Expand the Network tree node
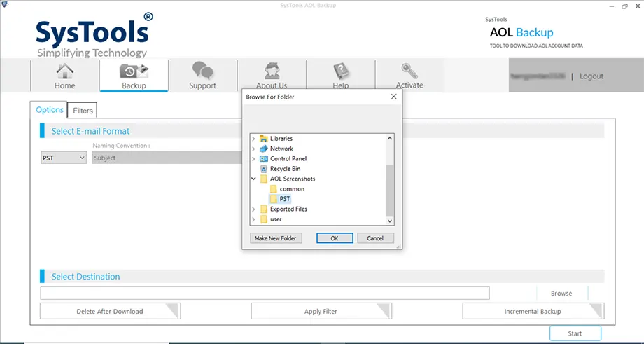644x344 pixels. [x=253, y=149]
